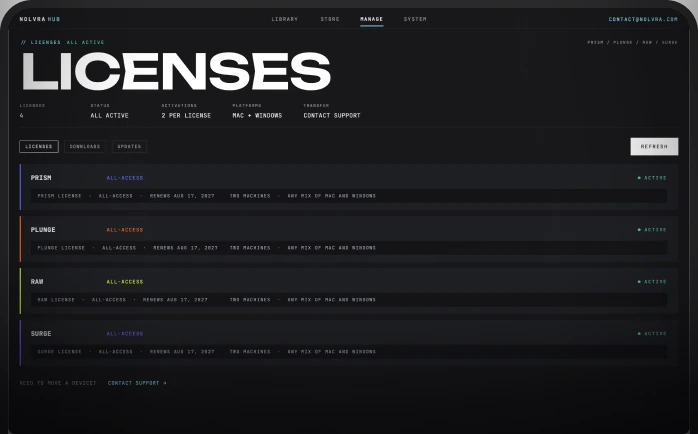This screenshot has width=698, height=434.
Task: Click the 'NEED TO MOVE A DEVICE?' text
Action: click(58, 383)
